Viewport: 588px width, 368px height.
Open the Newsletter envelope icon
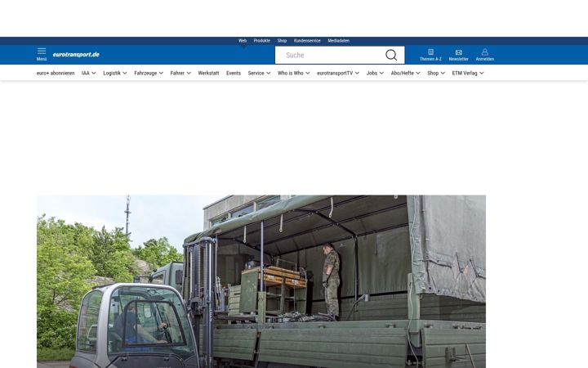[459, 55]
